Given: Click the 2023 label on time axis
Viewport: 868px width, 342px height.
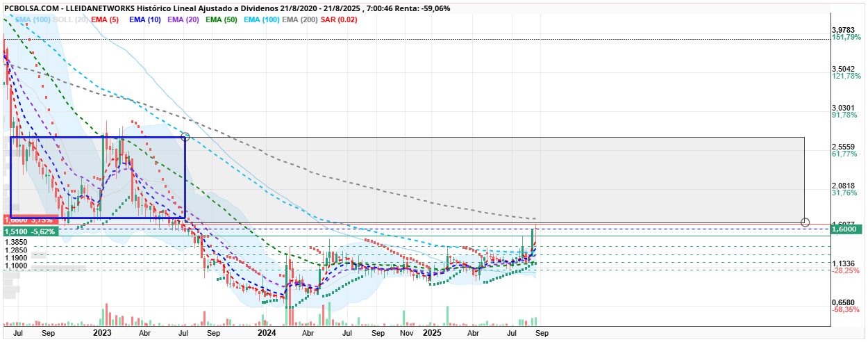Looking at the screenshot, I should pos(103,334).
